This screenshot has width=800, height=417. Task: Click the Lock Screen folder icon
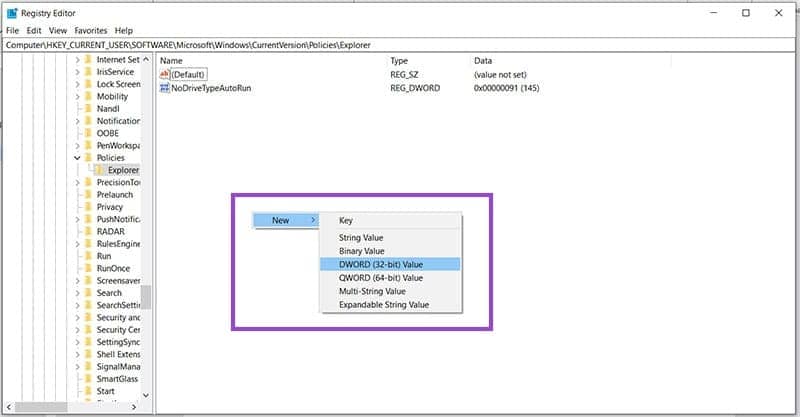coord(89,84)
